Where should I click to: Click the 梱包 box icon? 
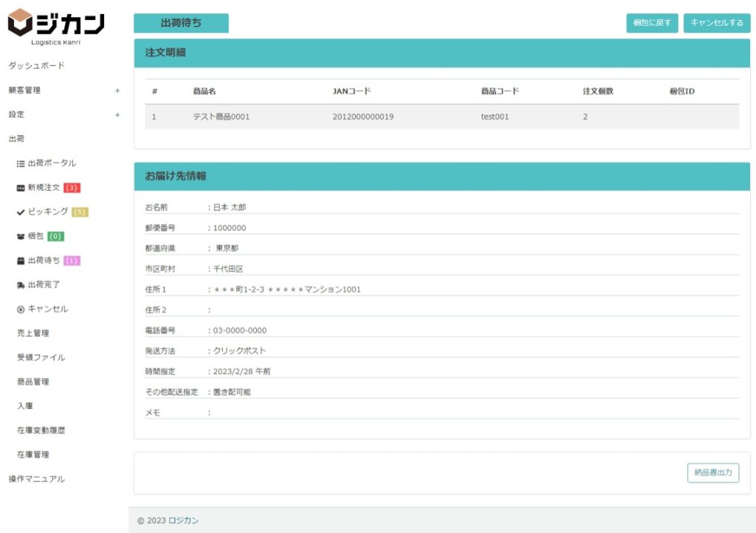[x=21, y=236]
